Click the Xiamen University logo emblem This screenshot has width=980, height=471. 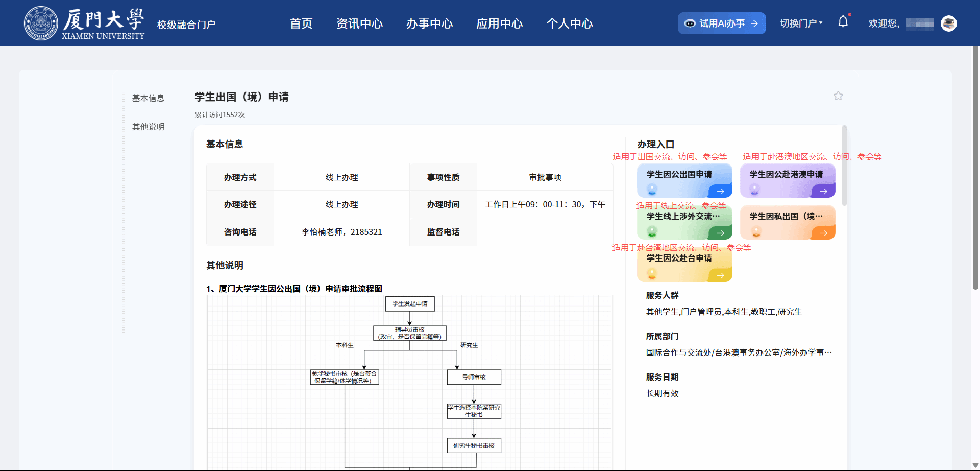pyautogui.click(x=41, y=23)
